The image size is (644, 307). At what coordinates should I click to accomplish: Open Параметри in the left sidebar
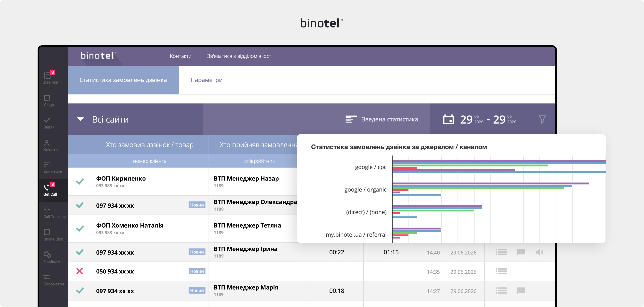(x=53, y=280)
